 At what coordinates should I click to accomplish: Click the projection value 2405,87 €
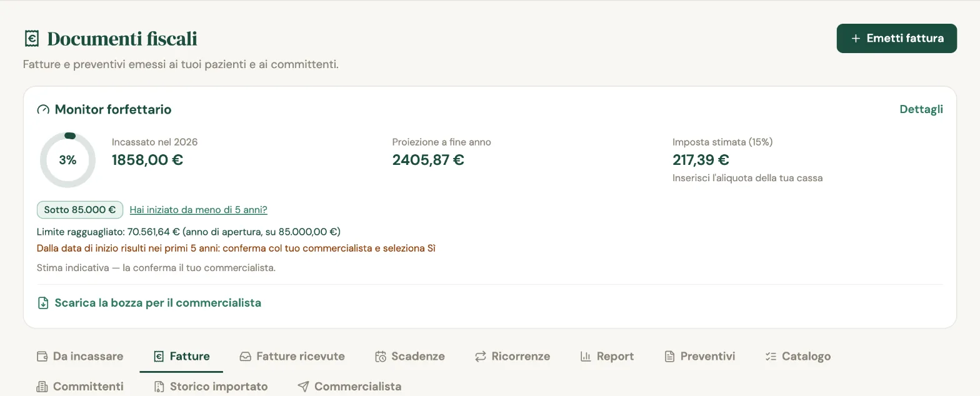coord(428,160)
